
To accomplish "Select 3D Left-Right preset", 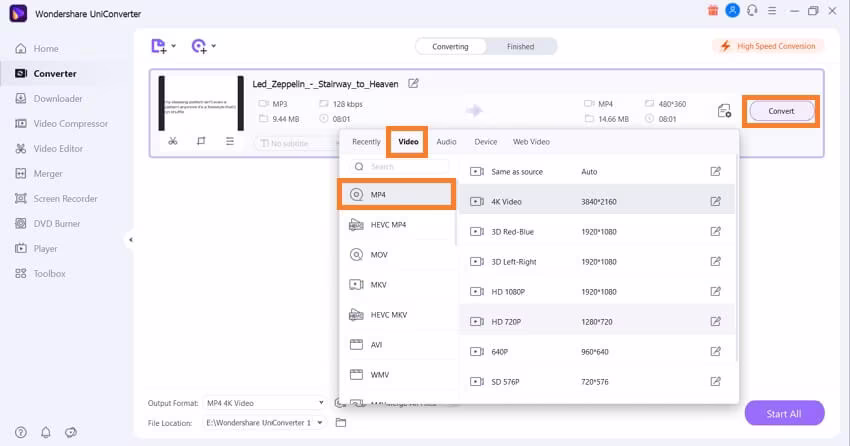I will pyautogui.click(x=596, y=262).
